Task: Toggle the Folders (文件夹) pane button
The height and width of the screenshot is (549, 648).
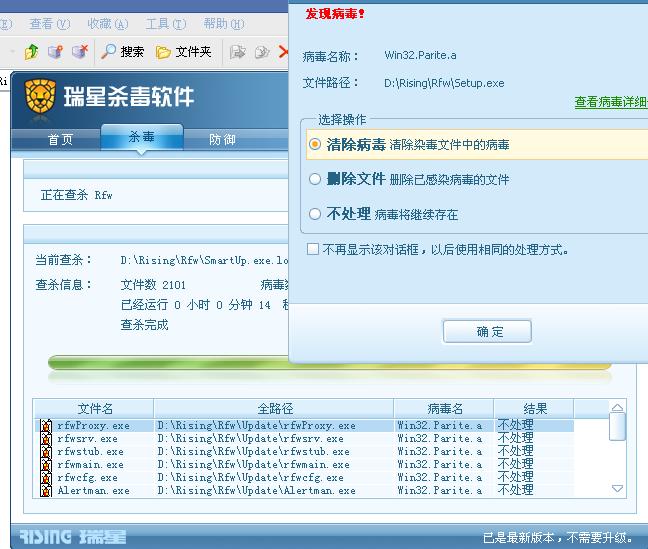Action: tap(183, 52)
